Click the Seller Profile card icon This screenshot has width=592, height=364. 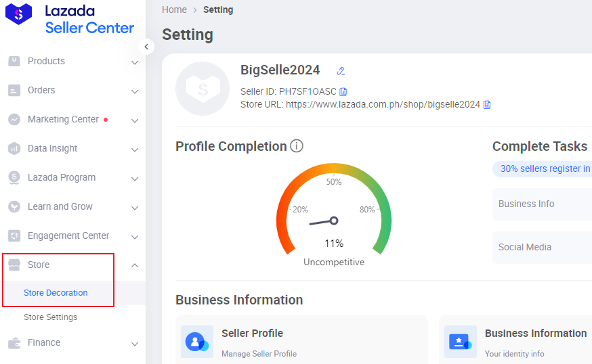(x=197, y=342)
